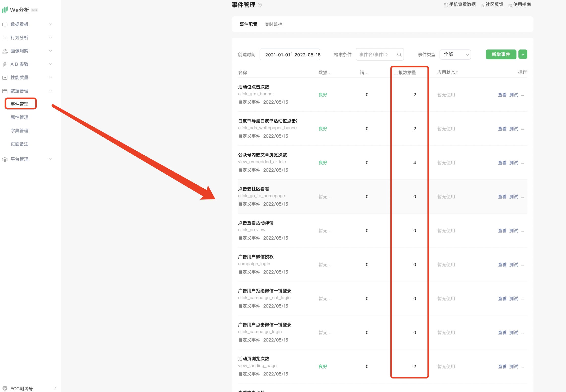Click the 平台管理 layers icon
Screen dimensions: 566x392
[x=5, y=160]
